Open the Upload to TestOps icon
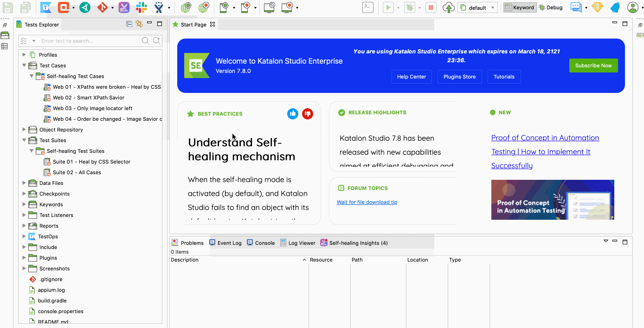The image size is (644, 328). (448, 7)
